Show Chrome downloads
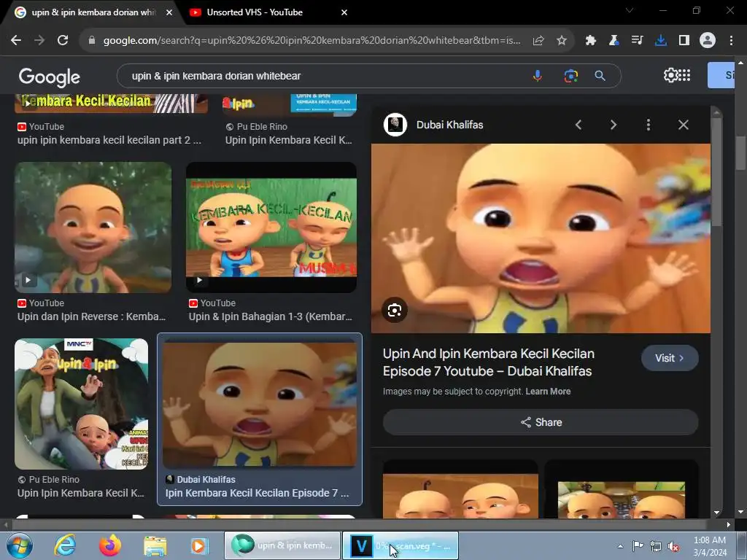Screen dimensions: 747x560 [660, 41]
